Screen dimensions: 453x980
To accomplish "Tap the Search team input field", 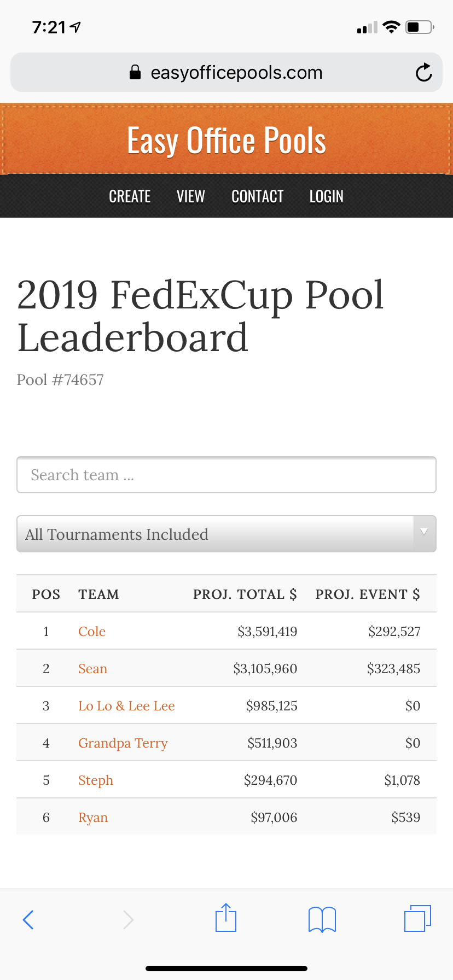I will 226,475.
